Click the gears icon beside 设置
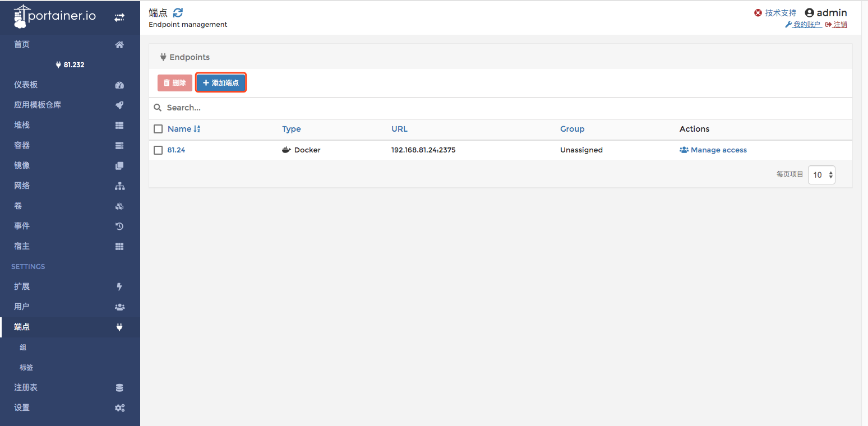 pyautogui.click(x=119, y=408)
